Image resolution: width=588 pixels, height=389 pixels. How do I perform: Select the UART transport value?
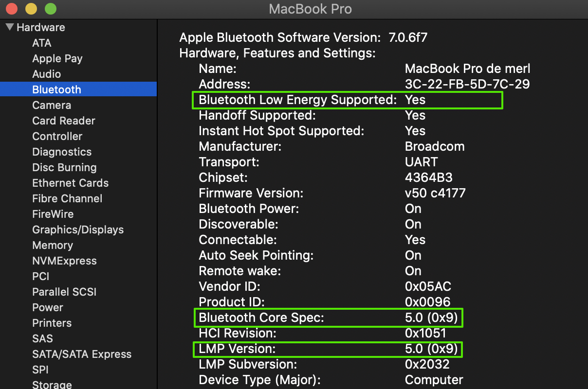[x=422, y=162]
